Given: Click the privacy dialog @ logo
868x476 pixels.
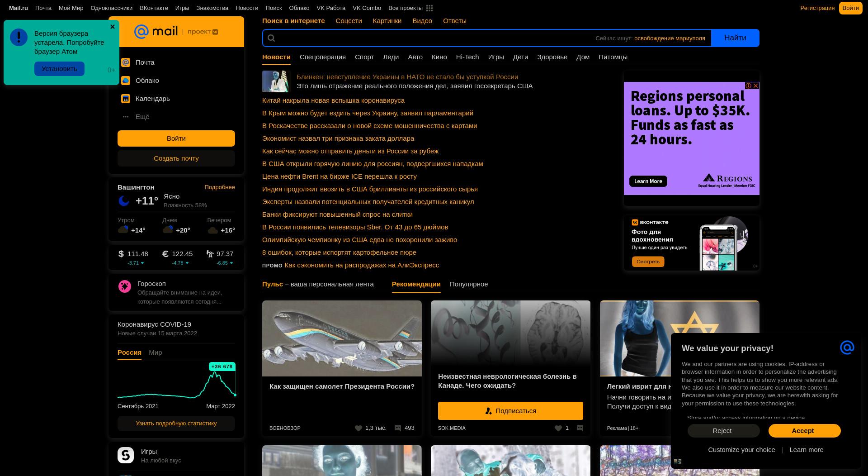Looking at the screenshot, I should pyautogui.click(x=847, y=347).
